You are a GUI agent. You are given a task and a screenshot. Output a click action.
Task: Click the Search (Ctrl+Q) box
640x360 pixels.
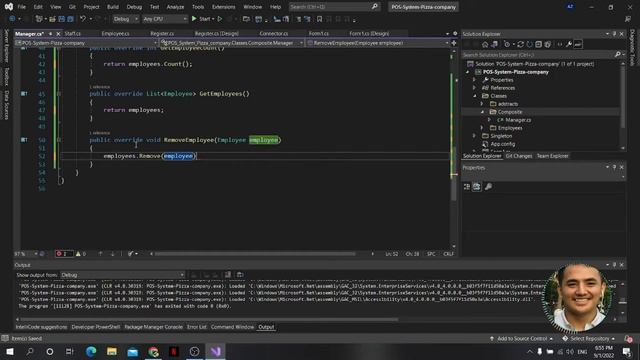(x=334, y=7)
